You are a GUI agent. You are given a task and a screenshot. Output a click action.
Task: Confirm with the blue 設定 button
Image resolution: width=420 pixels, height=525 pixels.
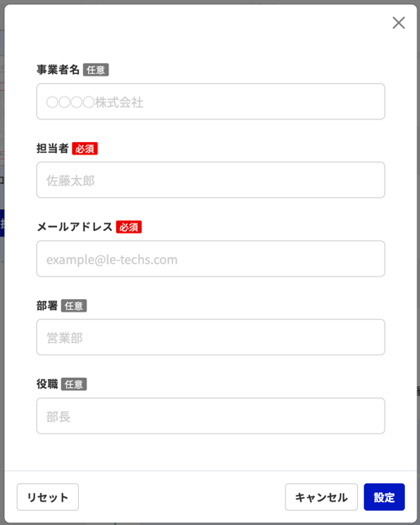point(384,497)
